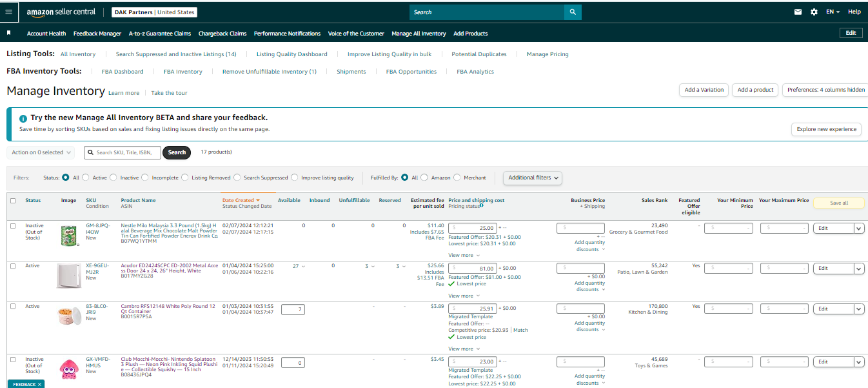Image resolution: width=868 pixels, height=388 pixels.
Task: Switch to FBA Inventory tool
Action: tap(183, 72)
